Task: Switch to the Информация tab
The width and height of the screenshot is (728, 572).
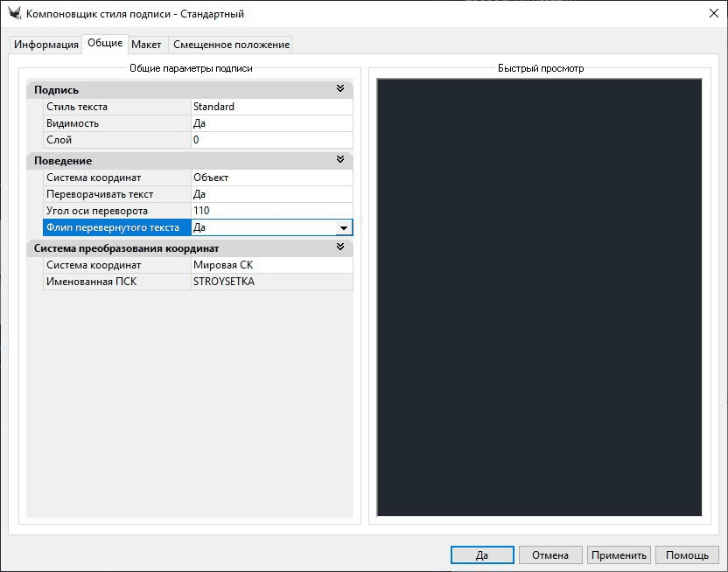Action: (x=46, y=45)
